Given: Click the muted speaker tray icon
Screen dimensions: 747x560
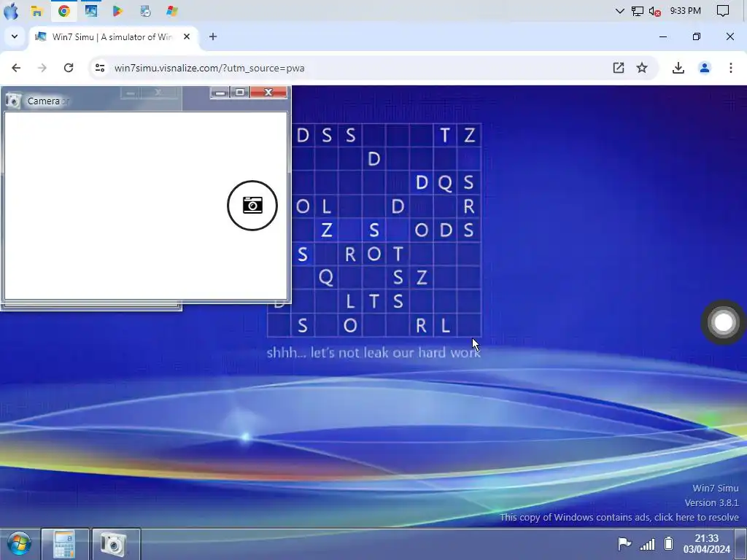Looking at the screenshot, I should [x=655, y=11].
